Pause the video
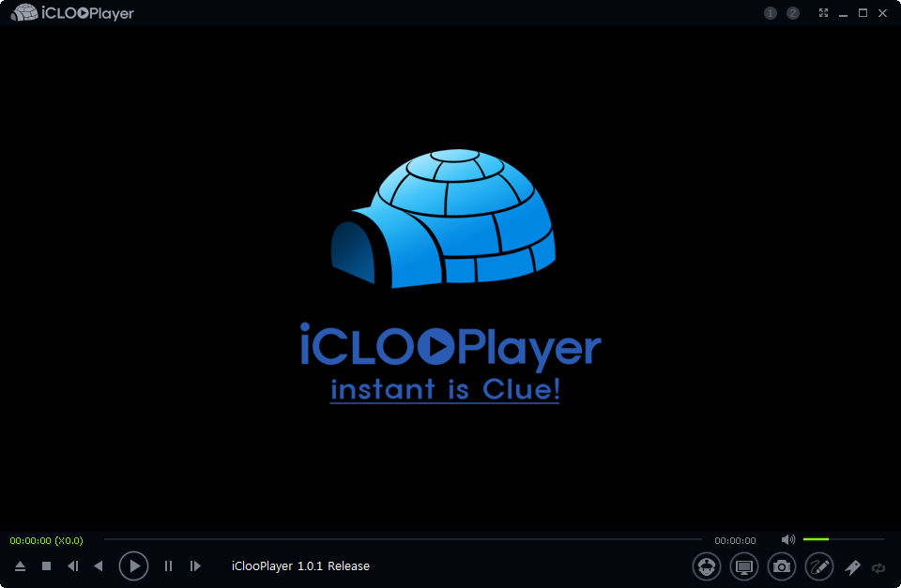The width and height of the screenshot is (901, 588). (168, 566)
